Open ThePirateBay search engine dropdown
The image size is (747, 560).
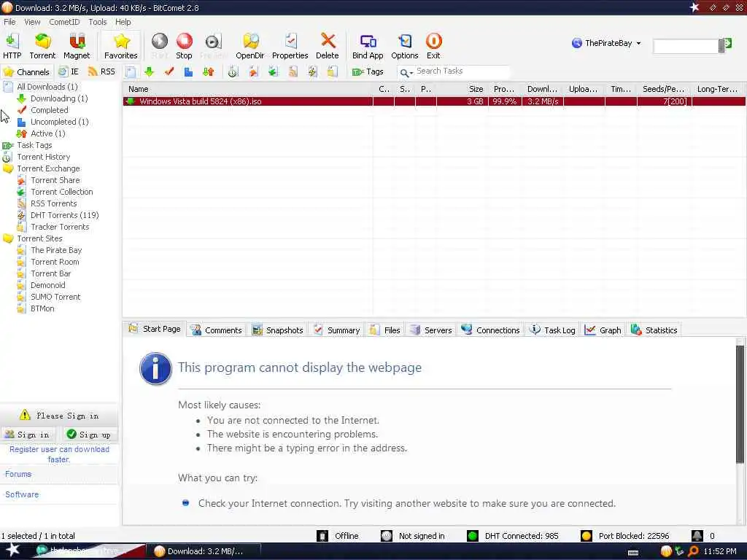tap(606, 43)
